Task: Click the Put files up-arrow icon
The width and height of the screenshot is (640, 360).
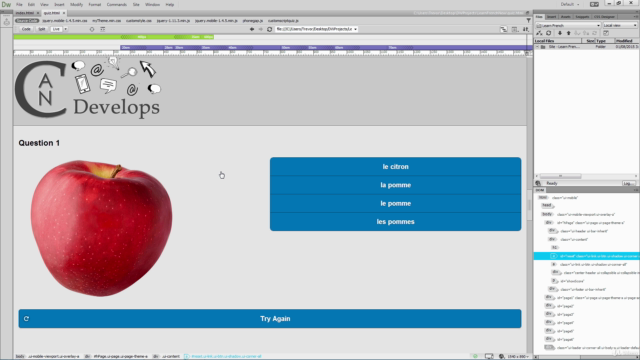Action: click(569, 33)
